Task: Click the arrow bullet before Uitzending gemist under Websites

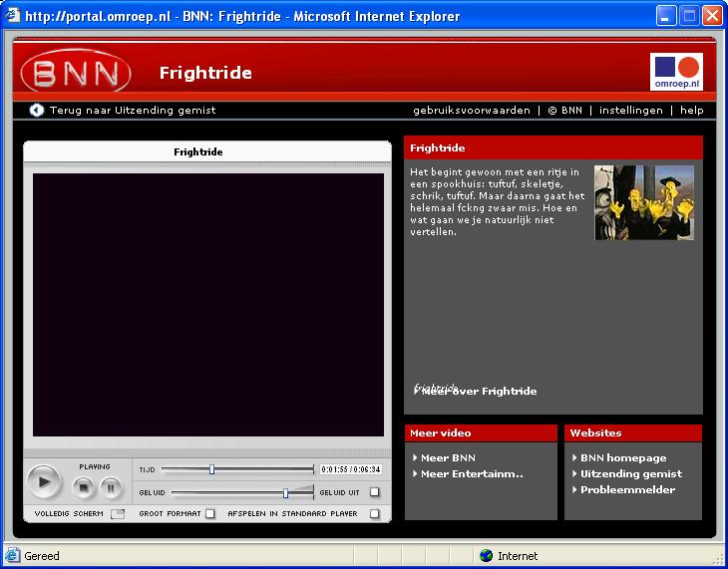Action: coord(574,473)
